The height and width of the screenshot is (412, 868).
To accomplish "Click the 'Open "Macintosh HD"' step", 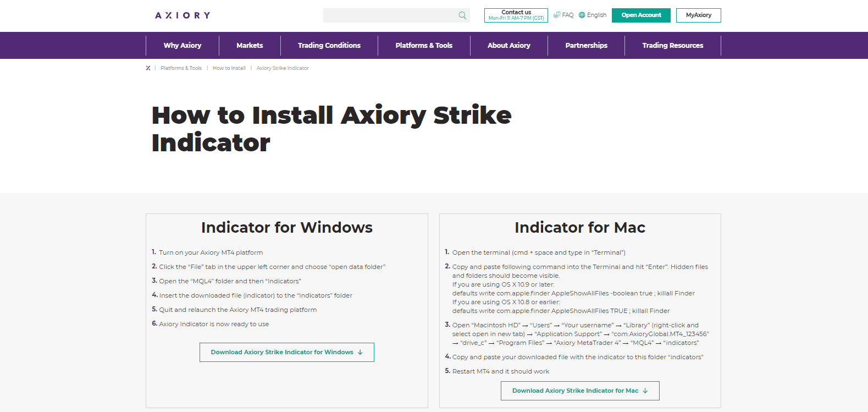I will click(580, 334).
